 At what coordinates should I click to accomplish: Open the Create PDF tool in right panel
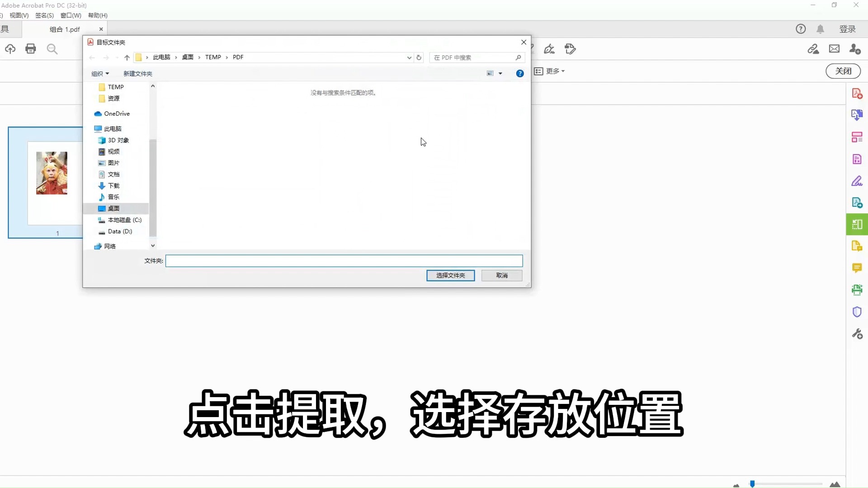(x=858, y=93)
